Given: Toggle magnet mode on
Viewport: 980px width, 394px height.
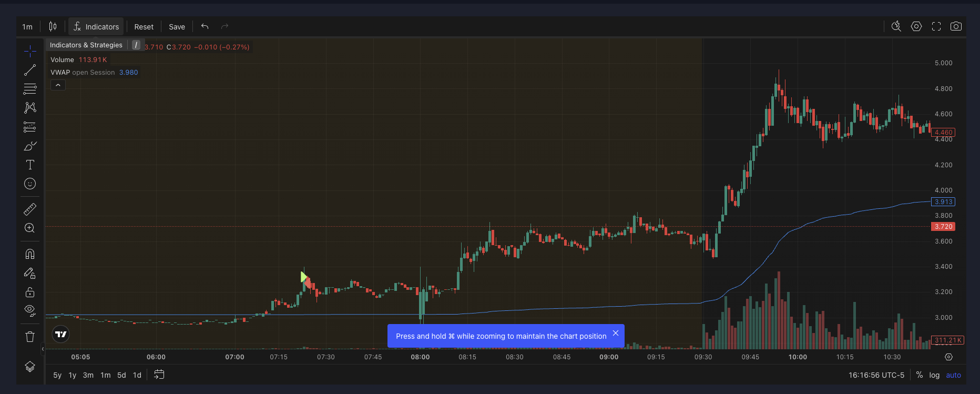Looking at the screenshot, I should [30, 254].
